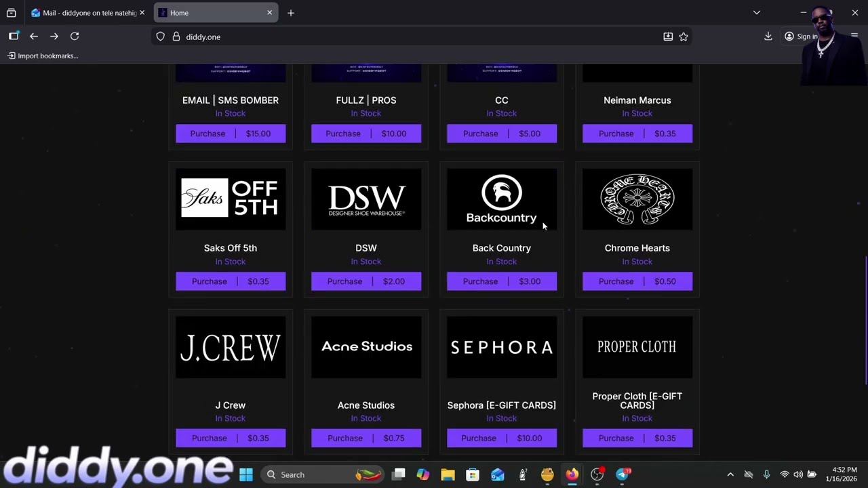Click the Sign in account button
Viewport: 868px width, 488px height.
tap(802, 37)
